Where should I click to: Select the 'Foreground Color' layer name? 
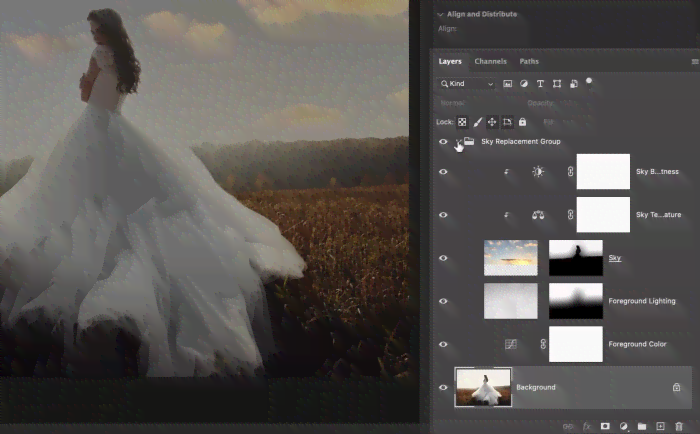637,344
